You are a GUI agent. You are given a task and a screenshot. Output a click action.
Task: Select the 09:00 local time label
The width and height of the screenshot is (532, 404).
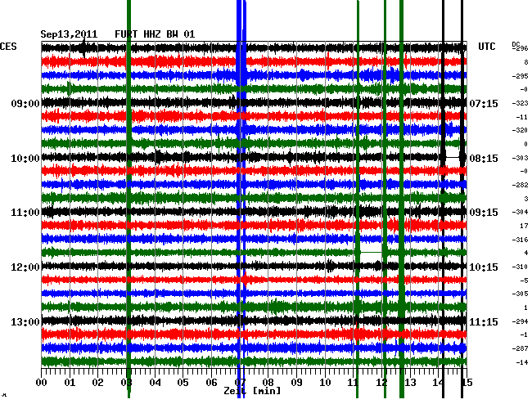(25, 103)
